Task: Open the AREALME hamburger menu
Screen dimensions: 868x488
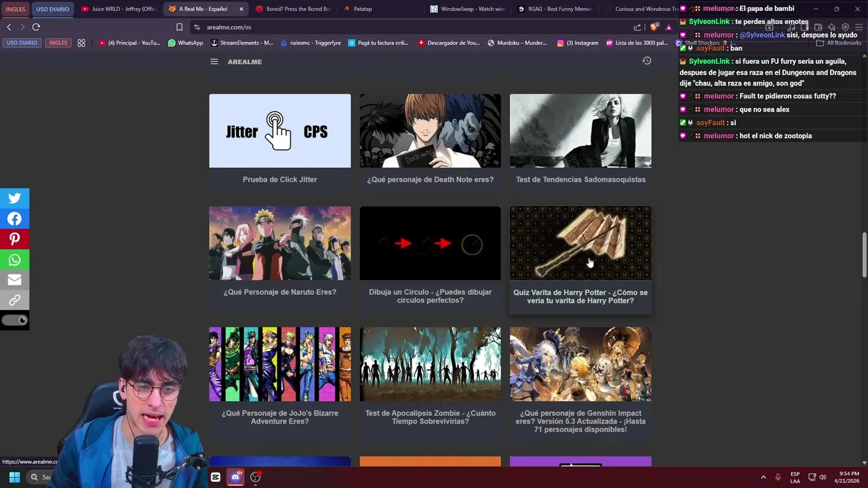Action: click(214, 62)
